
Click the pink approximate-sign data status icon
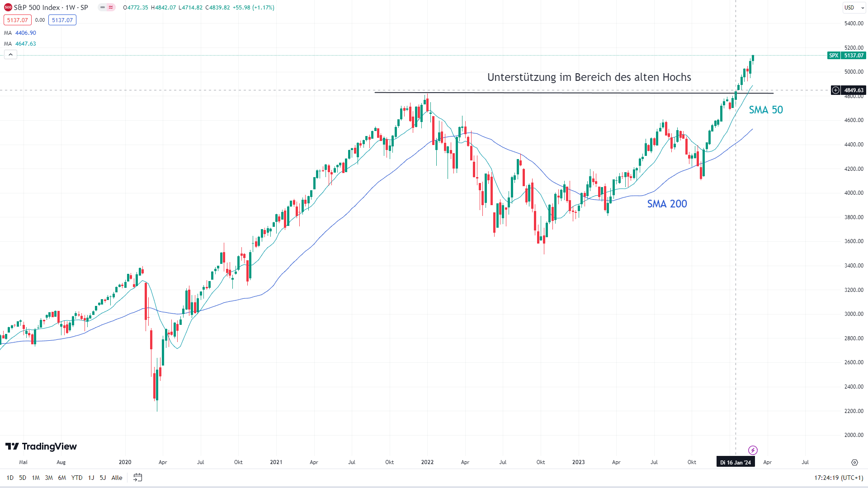(x=111, y=7)
